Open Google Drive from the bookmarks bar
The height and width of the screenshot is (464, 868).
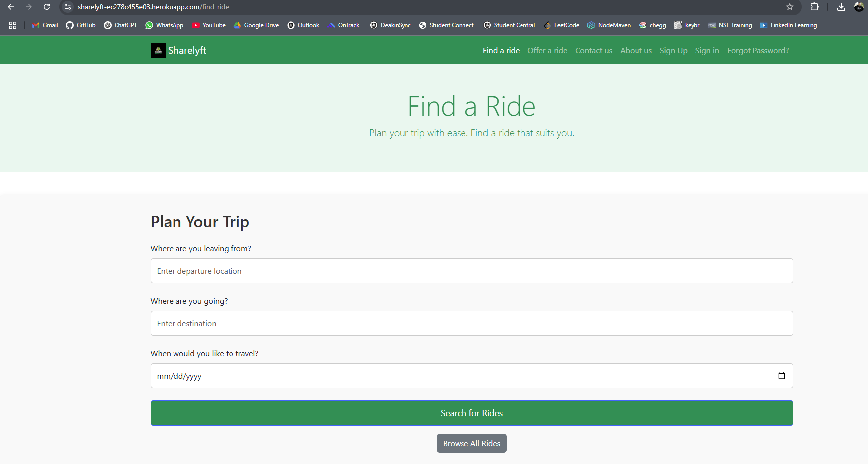[256, 25]
